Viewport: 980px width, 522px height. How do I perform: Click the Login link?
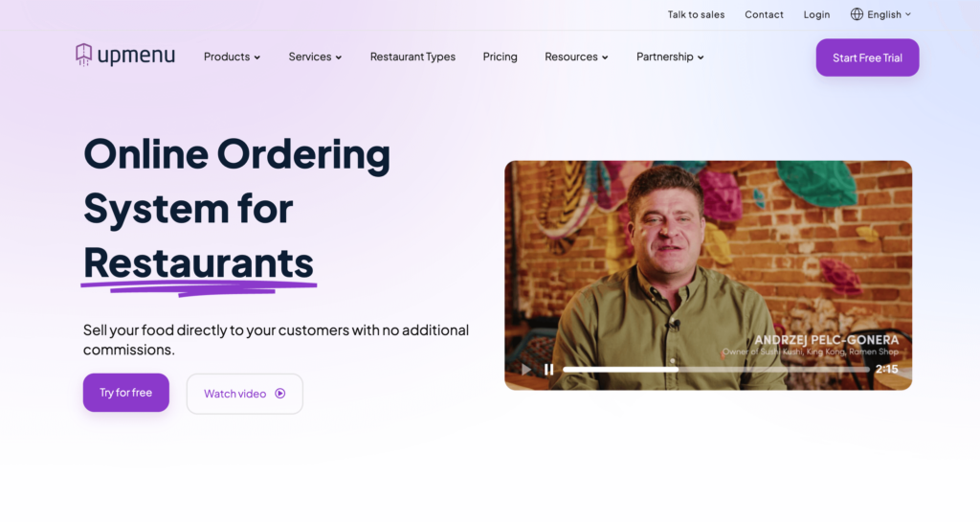(x=817, y=14)
